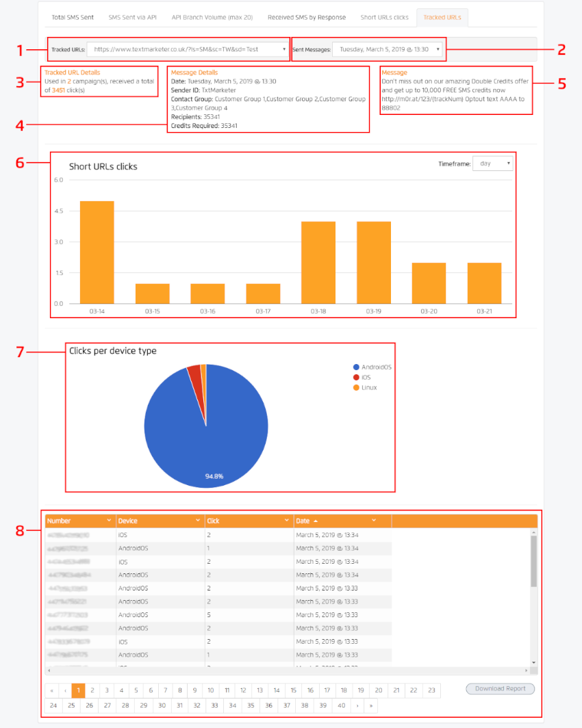Go to page 40 in pagination
Screen dimensions: 582x728
point(341,705)
